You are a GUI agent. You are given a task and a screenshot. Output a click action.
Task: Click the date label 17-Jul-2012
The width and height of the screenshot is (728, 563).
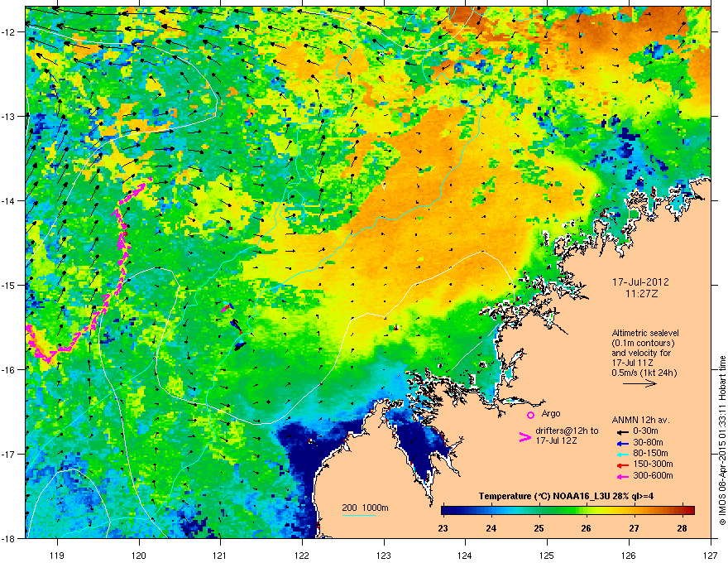pyautogui.click(x=640, y=282)
